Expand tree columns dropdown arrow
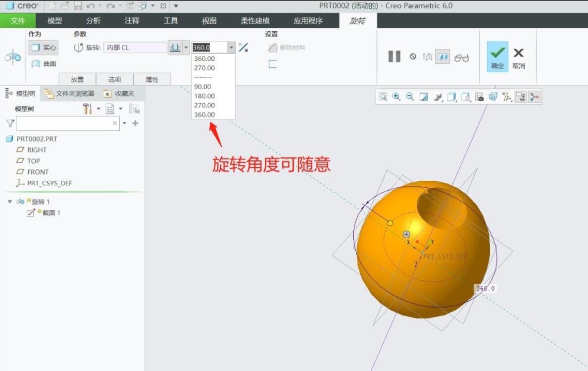This screenshot has height=371, width=588. click(121, 109)
